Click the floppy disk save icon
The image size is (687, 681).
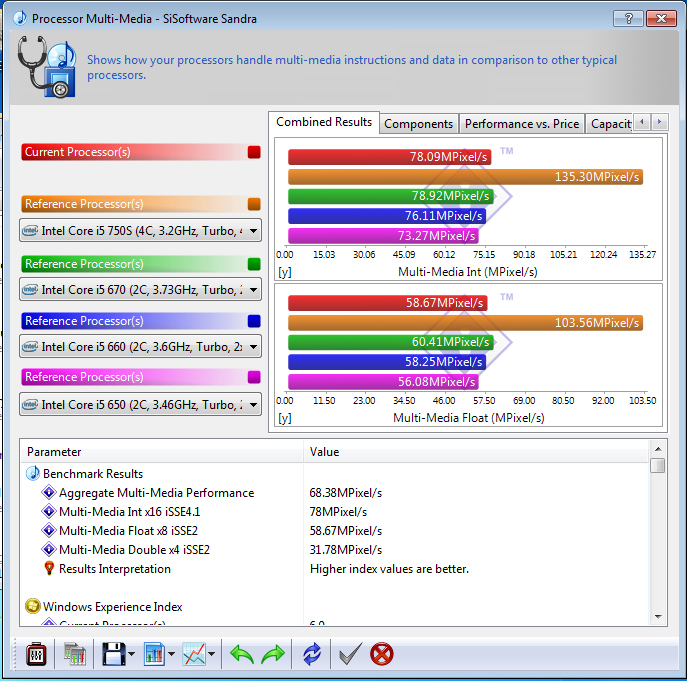(113, 654)
